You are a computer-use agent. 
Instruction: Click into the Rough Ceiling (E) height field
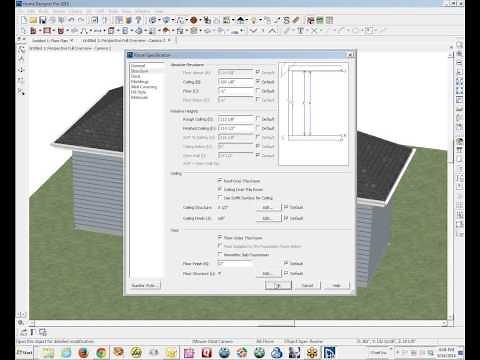[x=235, y=119]
